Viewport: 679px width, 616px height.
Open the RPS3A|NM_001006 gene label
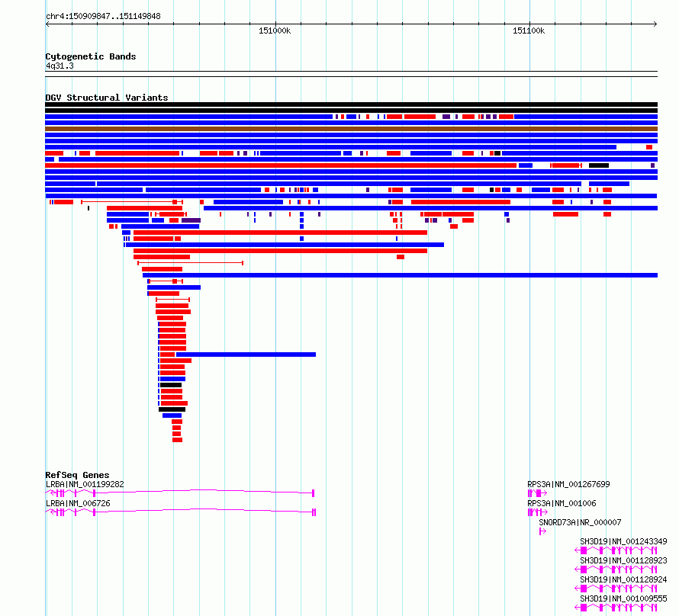tap(562, 503)
